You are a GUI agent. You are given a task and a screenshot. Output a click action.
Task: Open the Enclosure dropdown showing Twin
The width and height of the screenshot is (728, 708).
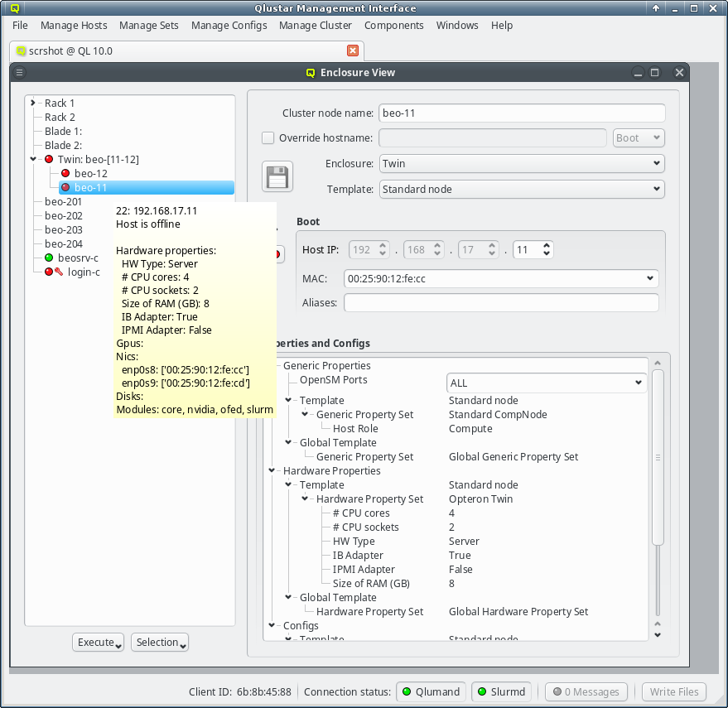pyautogui.click(x=522, y=164)
